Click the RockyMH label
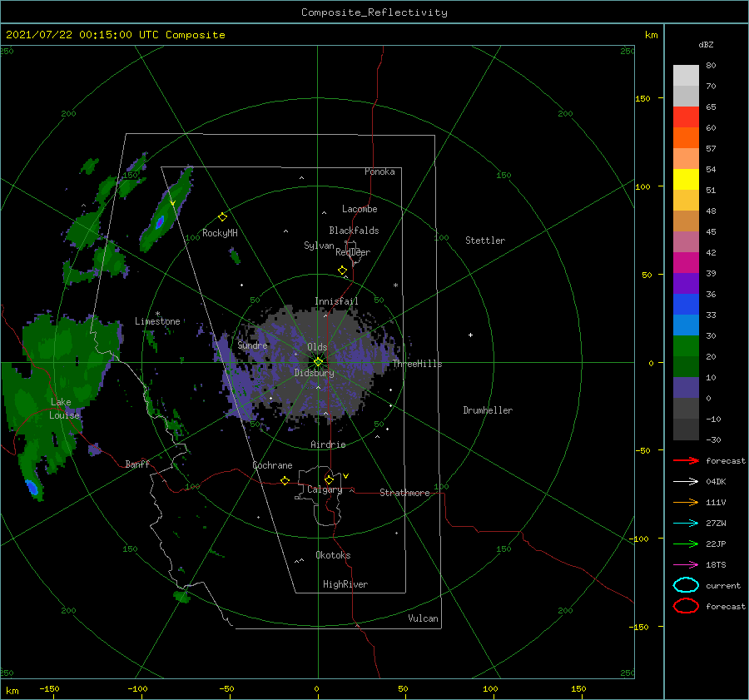This screenshot has width=749, height=700. pyautogui.click(x=220, y=233)
